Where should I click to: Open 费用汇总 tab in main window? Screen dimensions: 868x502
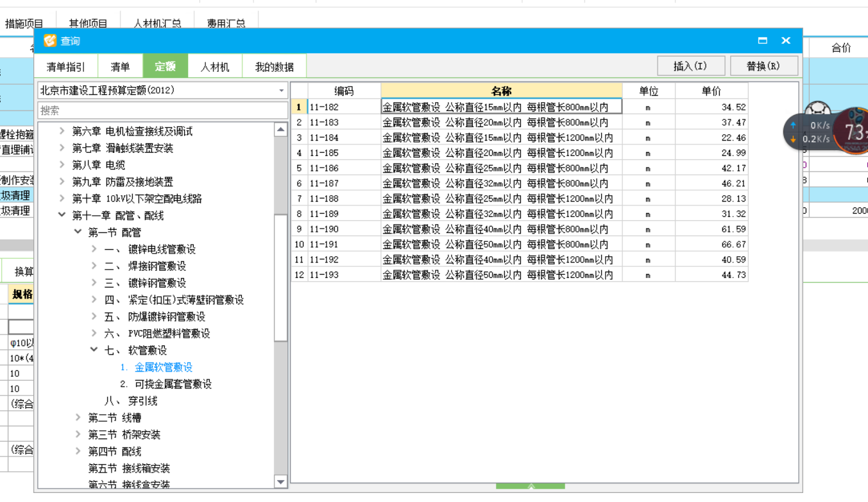coord(226,24)
